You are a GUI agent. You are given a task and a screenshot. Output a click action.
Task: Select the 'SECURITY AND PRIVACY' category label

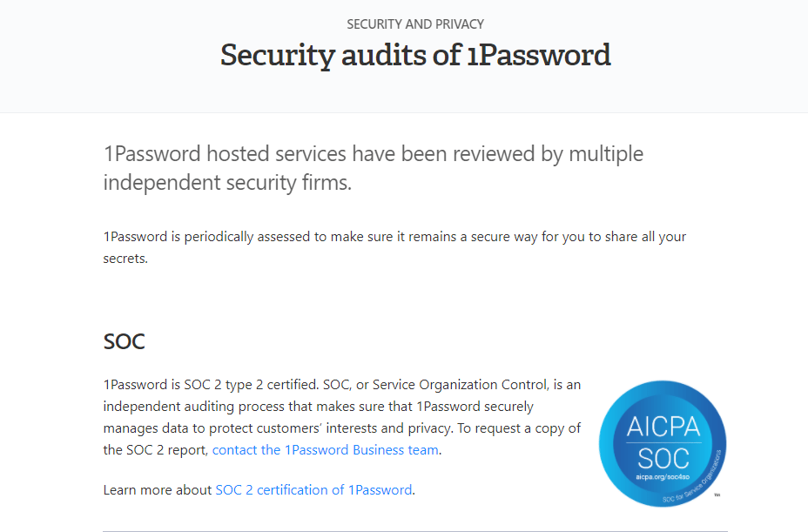pos(415,24)
